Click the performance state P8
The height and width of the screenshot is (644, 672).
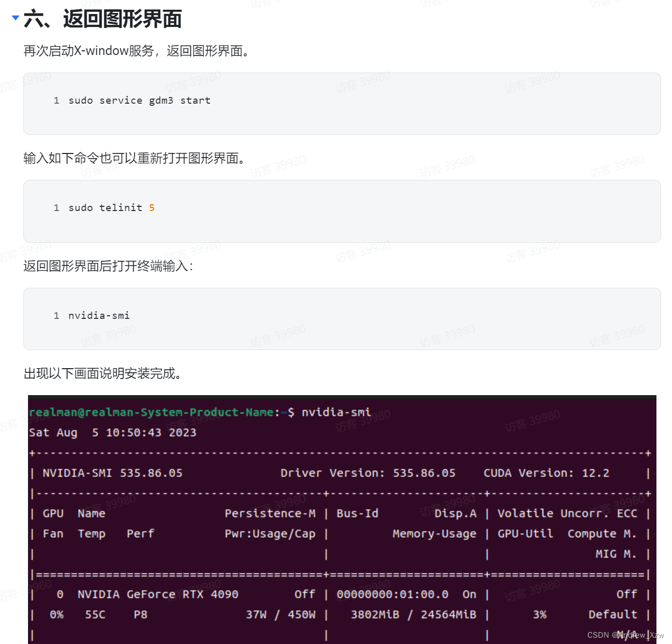pos(141,614)
